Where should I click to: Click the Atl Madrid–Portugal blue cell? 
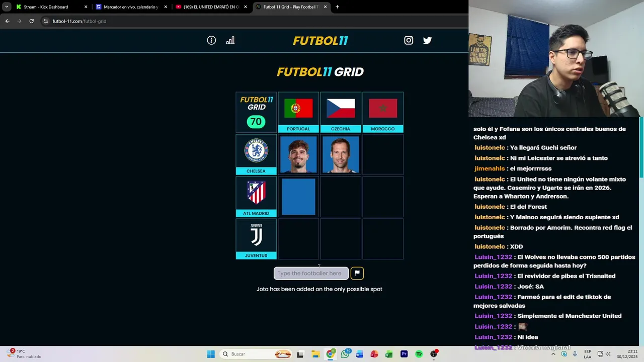point(298,197)
